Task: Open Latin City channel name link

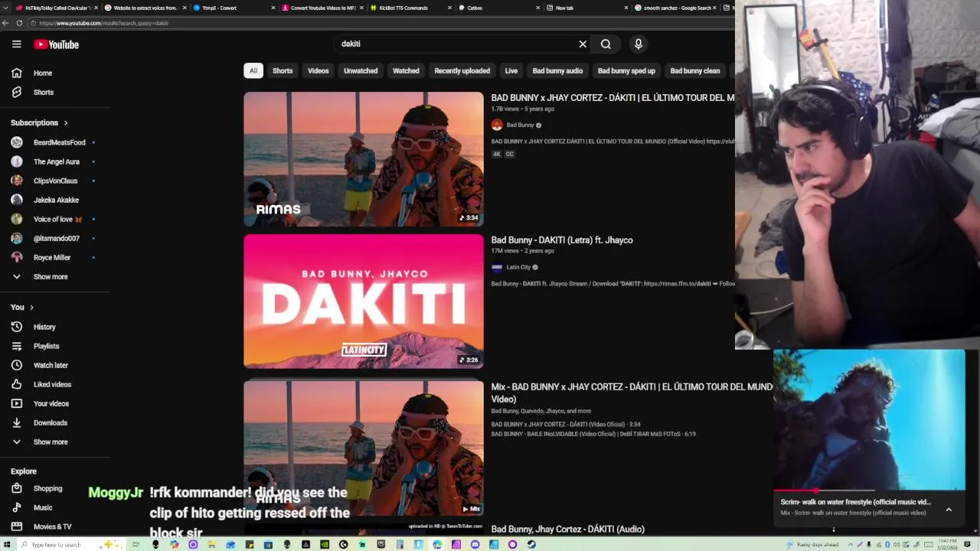Action: [x=518, y=267]
